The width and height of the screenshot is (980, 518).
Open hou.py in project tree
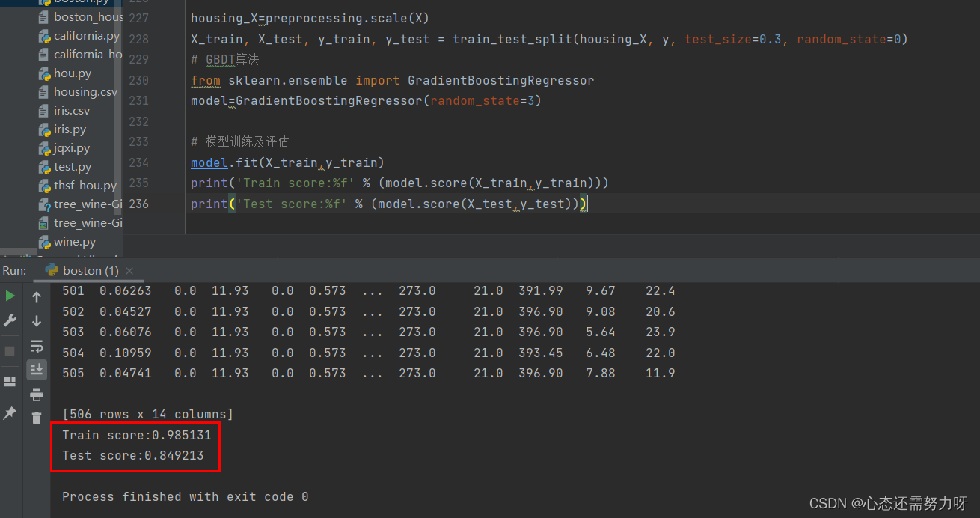73,73
